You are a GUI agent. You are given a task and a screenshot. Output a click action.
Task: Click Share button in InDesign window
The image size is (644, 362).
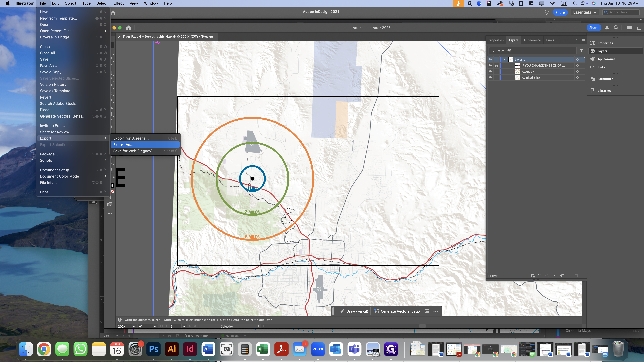coord(560,12)
